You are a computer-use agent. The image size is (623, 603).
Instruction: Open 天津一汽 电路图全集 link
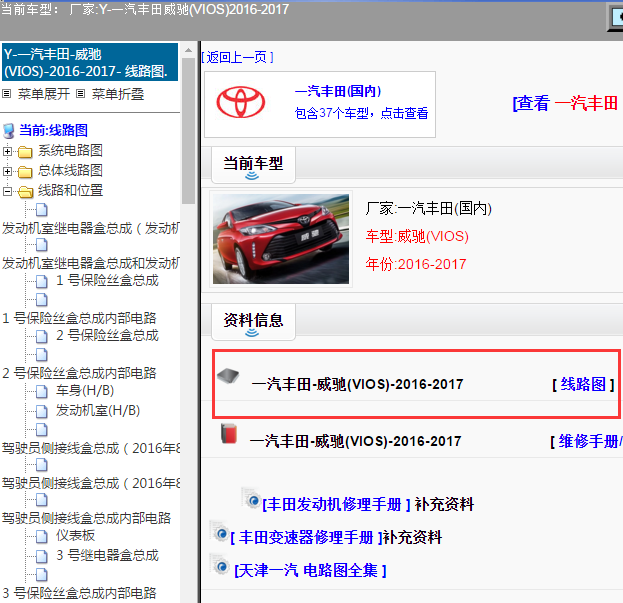[x=310, y=571]
